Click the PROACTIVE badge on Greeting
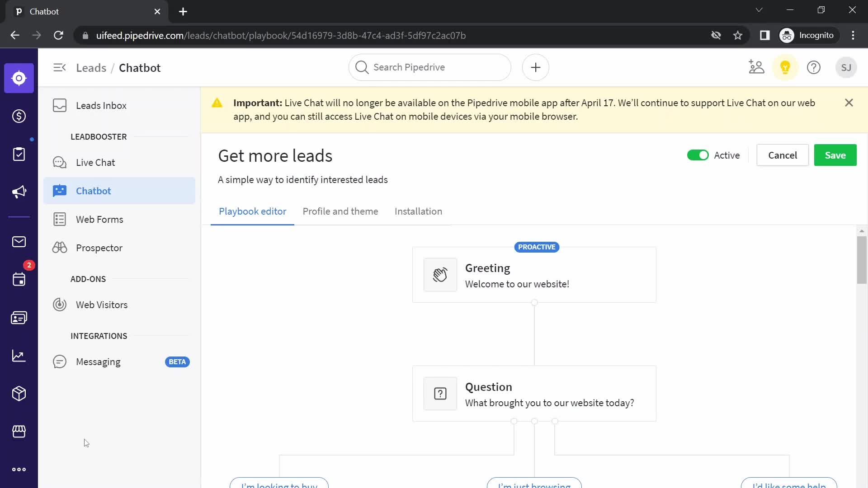Viewport: 868px width, 488px height. click(537, 247)
